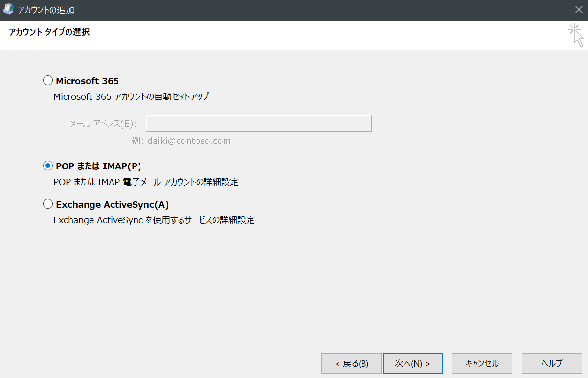Click the アカウント タイプの選択 heading text

tap(49, 33)
